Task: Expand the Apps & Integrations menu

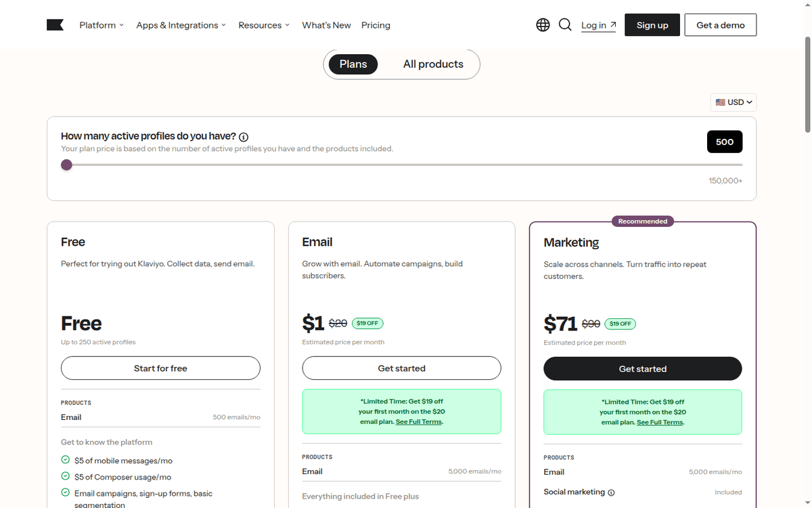Action: click(181, 25)
